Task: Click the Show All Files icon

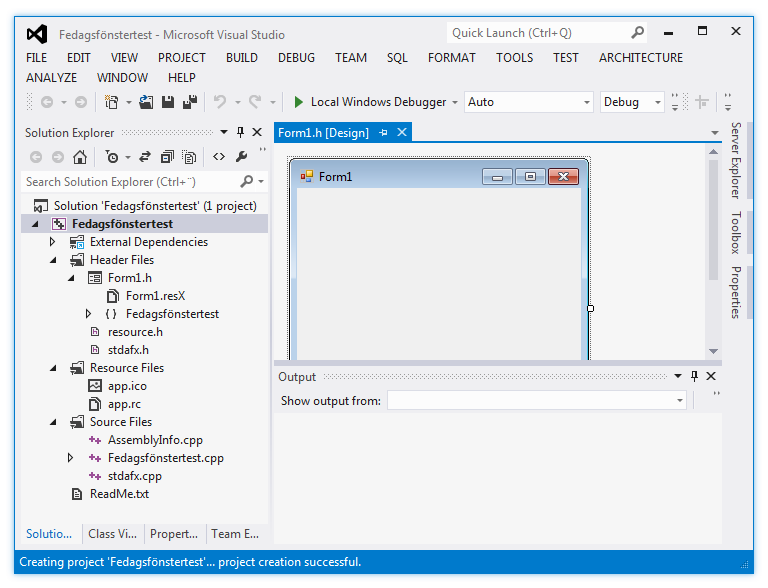Action: [189, 157]
